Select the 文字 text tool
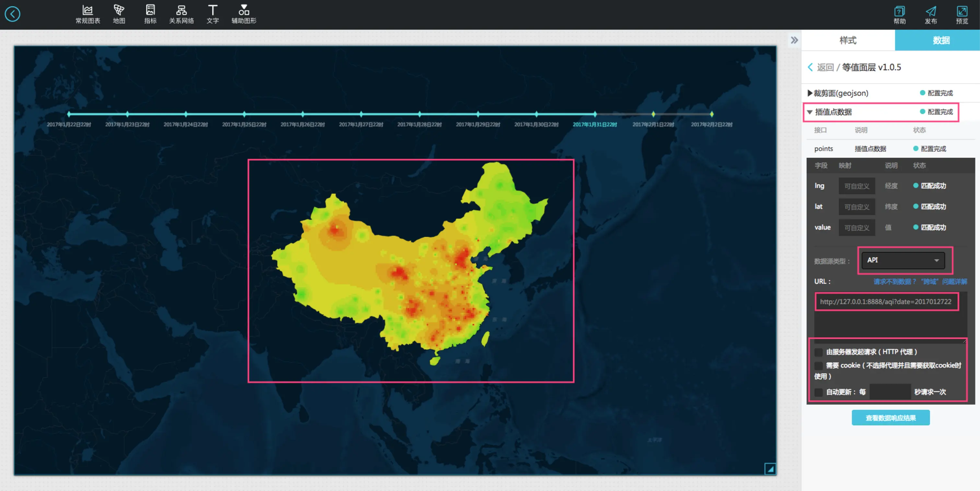 pos(213,15)
